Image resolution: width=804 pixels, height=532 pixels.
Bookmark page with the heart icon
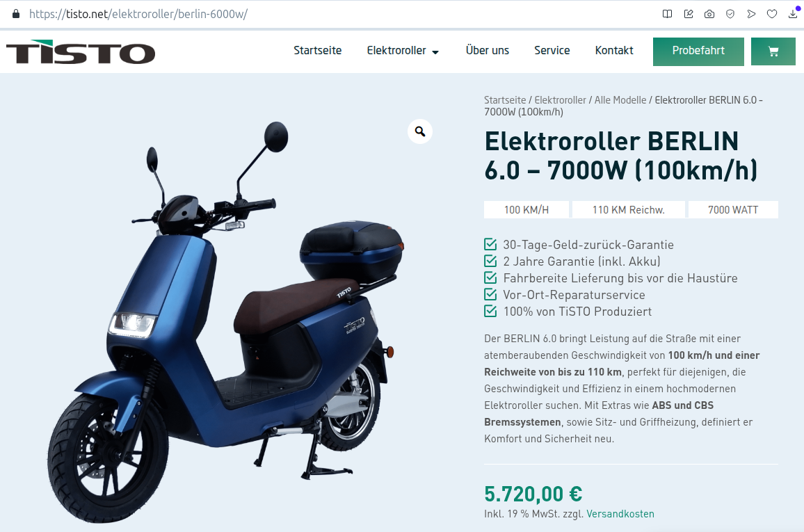(772, 14)
